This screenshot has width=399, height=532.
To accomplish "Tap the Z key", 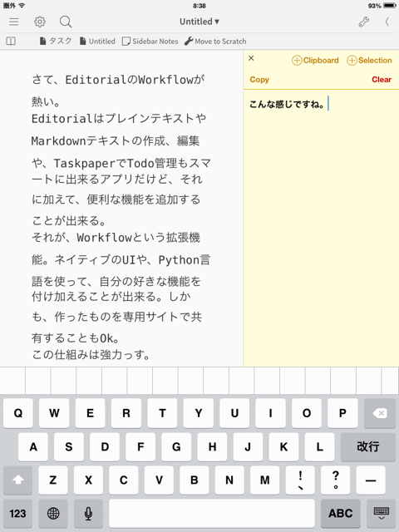I will point(53,480).
